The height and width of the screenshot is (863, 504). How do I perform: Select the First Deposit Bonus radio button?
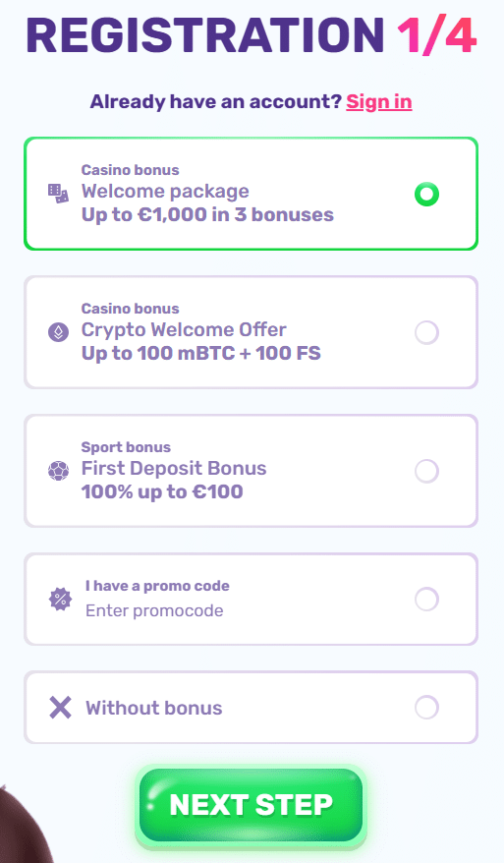(426, 471)
